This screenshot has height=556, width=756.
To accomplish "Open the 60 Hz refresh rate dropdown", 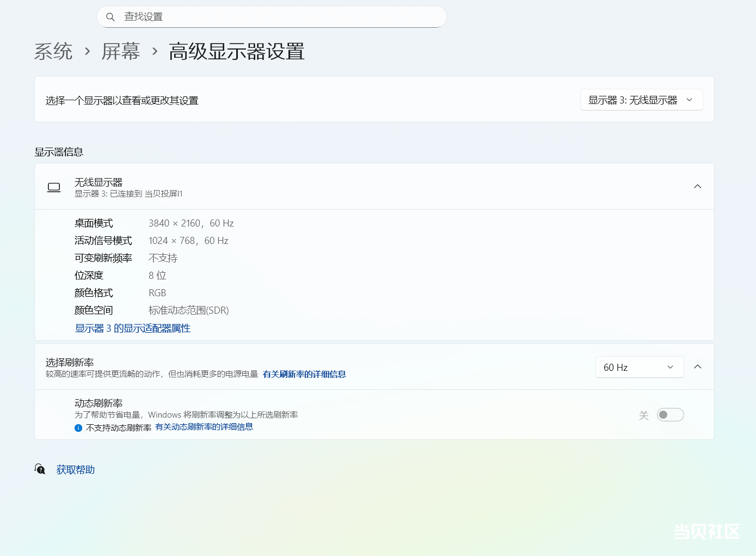I will point(639,367).
